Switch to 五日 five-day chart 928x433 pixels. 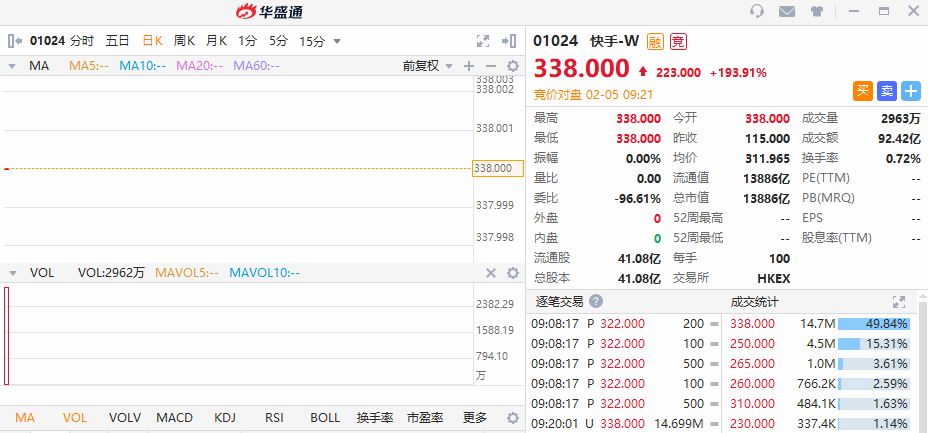117,41
